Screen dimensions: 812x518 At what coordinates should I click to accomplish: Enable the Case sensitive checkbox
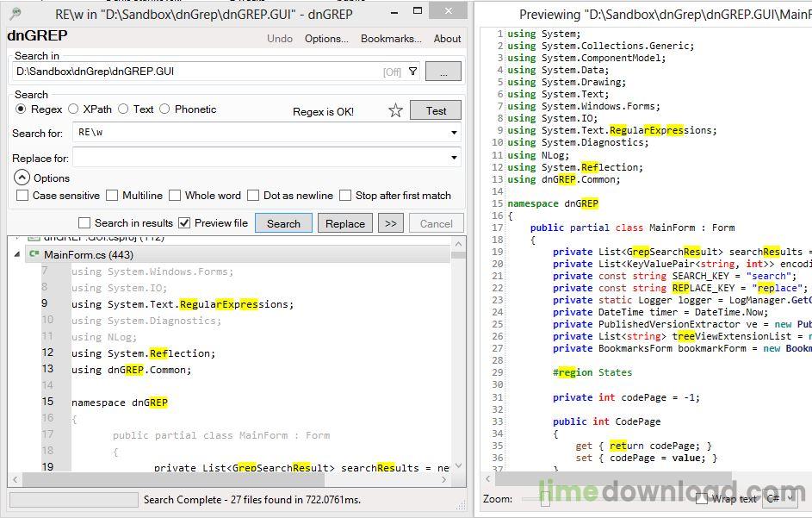(22, 196)
